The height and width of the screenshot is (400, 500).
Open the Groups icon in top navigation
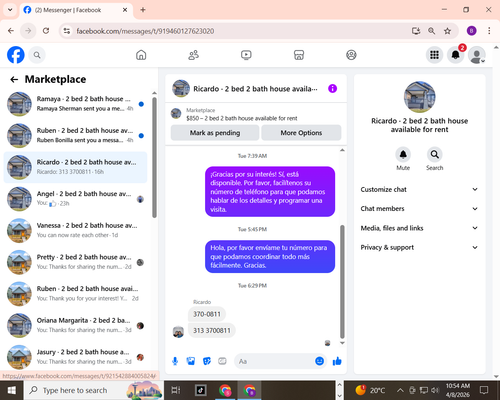[351, 55]
